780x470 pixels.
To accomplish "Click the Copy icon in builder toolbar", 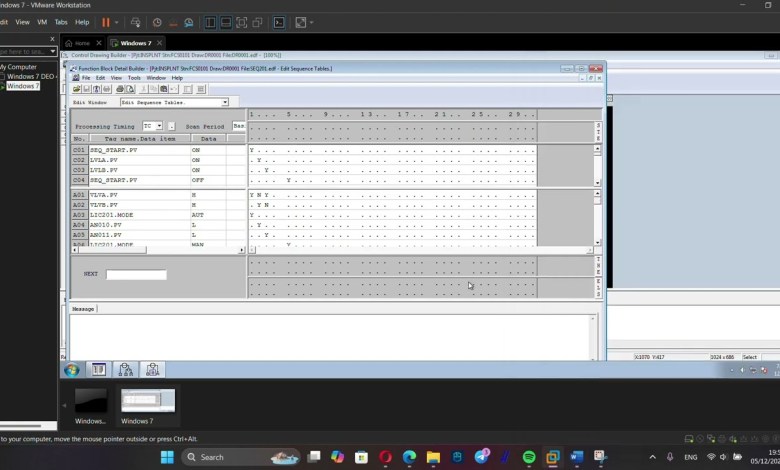I will click(153, 89).
